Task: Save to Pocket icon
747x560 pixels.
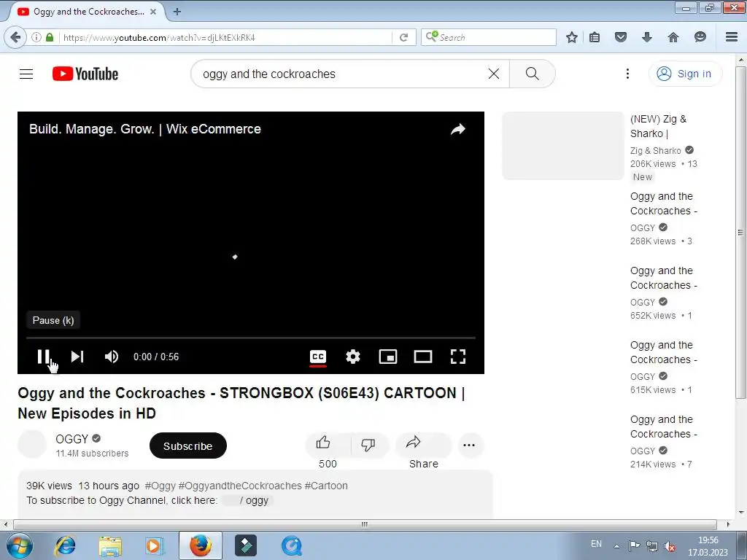Action: click(620, 37)
